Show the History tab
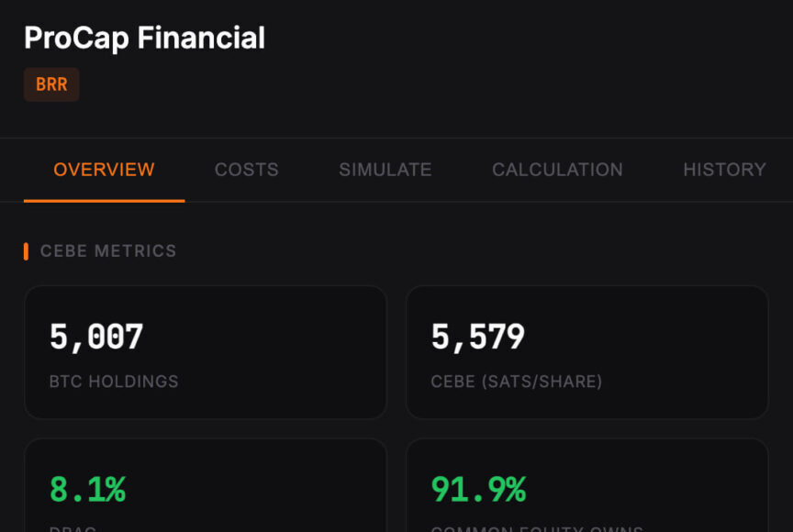 pos(724,170)
